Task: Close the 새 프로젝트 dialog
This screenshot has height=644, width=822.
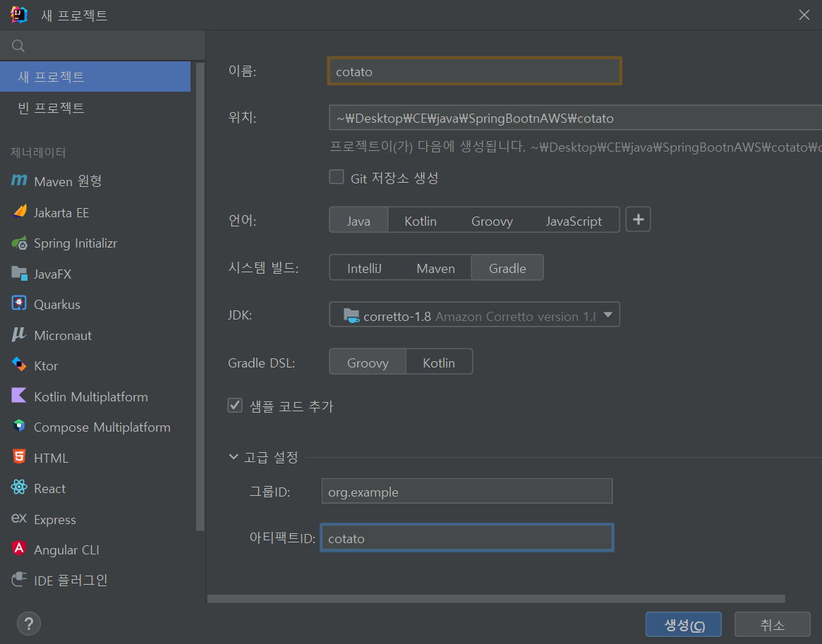Action: (804, 15)
